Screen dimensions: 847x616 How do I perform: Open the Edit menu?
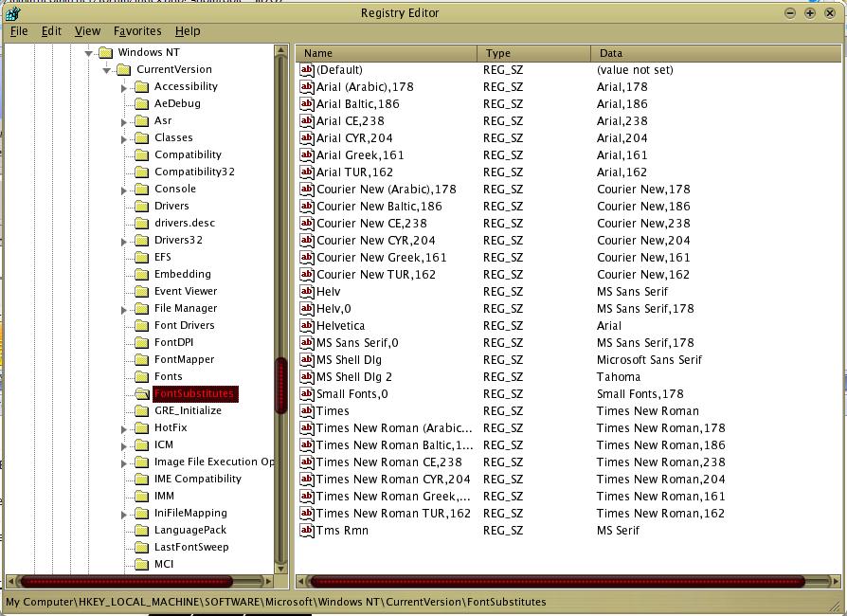(x=51, y=31)
